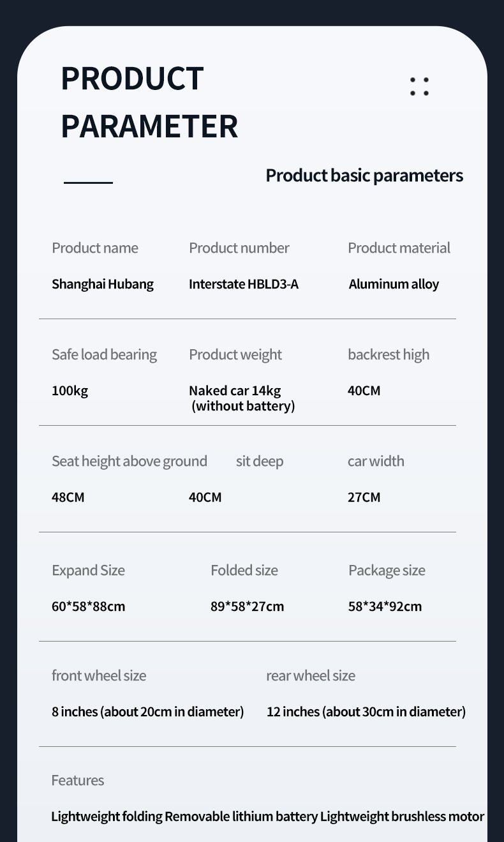Select the Features label
Screen dimensions: 504x842
(78, 780)
